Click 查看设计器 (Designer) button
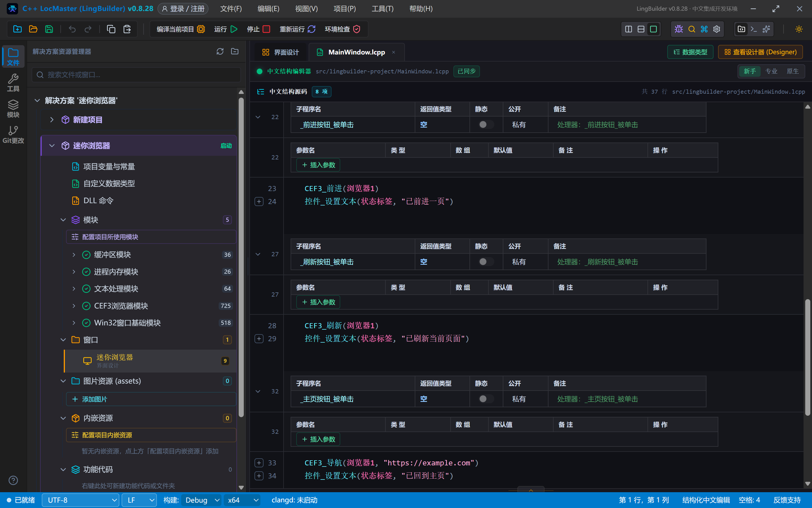The height and width of the screenshot is (508, 812). [760, 52]
